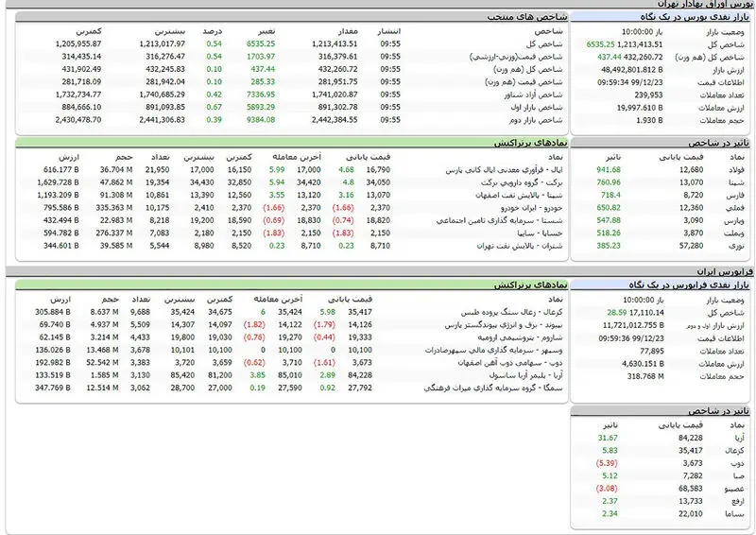Open 'کزغال - زغال سنگ پروده طبس'
This screenshot has height=535, width=756.
click(511, 312)
